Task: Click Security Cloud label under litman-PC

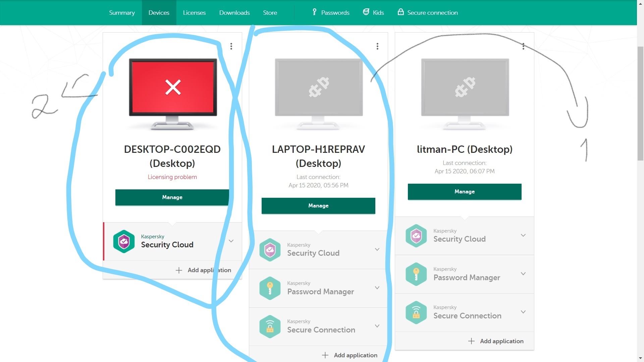Action: tap(459, 239)
